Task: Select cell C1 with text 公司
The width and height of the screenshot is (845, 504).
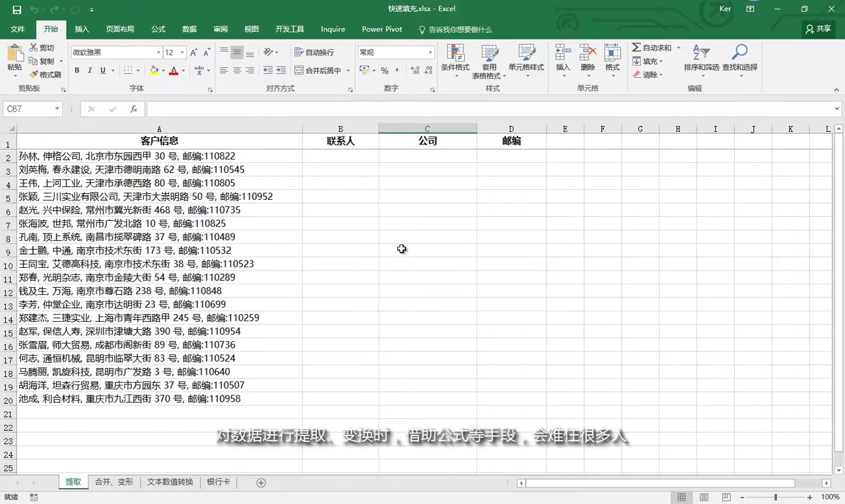Action: coord(428,141)
